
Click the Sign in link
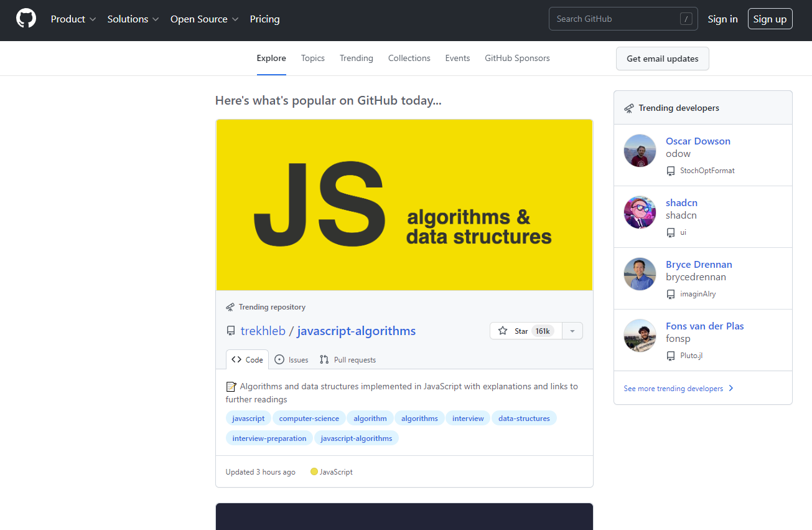tap(723, 19)
